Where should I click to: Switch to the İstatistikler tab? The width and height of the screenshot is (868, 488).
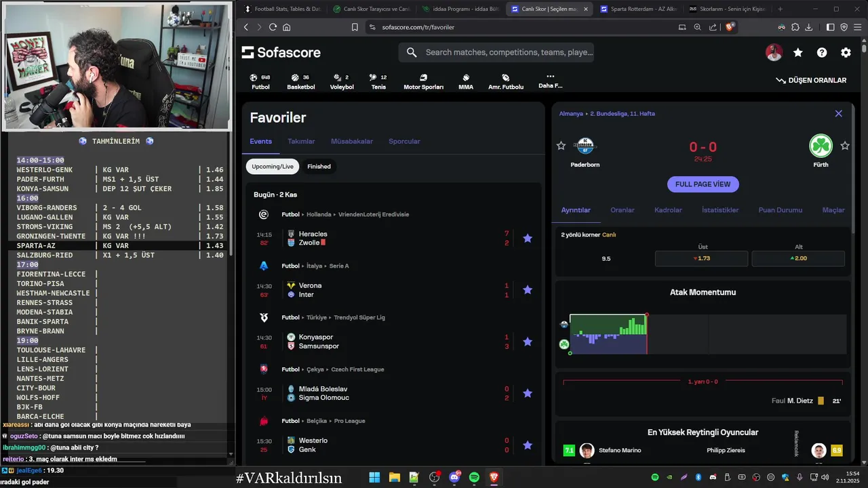720,210
